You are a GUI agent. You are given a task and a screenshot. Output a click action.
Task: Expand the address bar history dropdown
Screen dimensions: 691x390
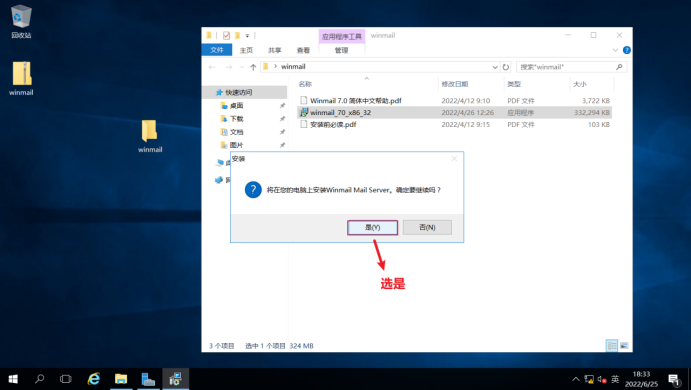coord(495,67)
